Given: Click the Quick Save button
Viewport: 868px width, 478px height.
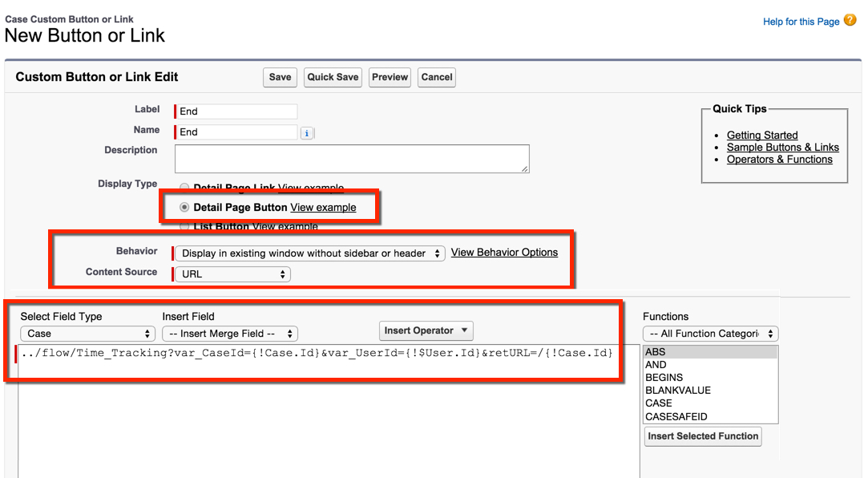Looking at the screenshot, I should (x=333, y=77).
